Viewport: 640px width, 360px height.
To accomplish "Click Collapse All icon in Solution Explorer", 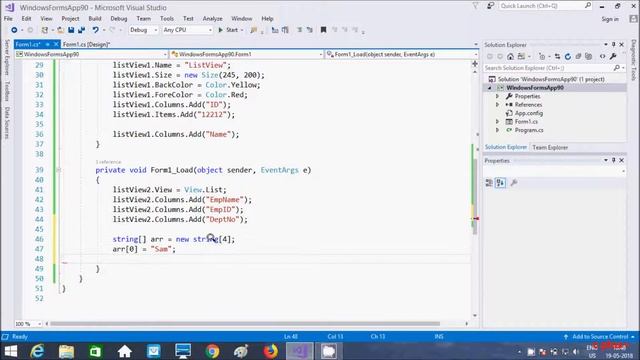I will [578, 56].
